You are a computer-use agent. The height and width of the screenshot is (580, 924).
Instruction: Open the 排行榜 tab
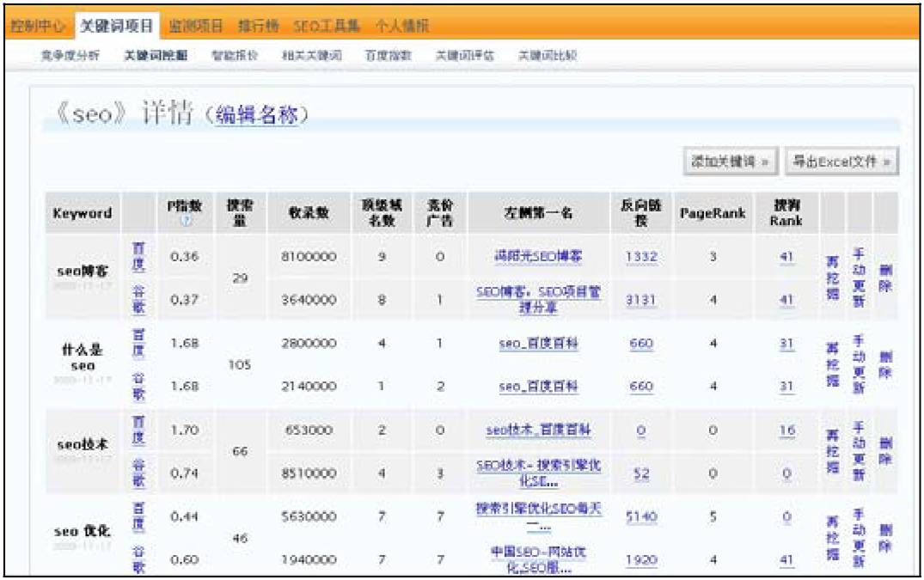click(x=258, y=26)
